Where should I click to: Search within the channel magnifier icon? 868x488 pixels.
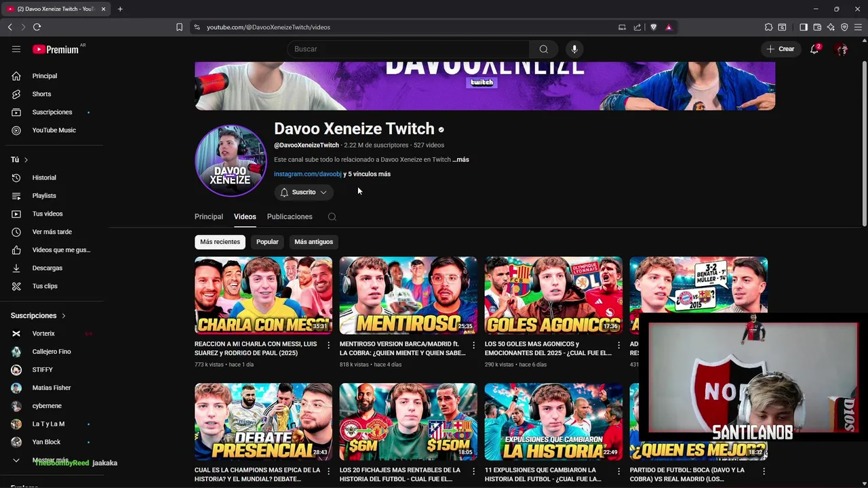tap(332, 217)
